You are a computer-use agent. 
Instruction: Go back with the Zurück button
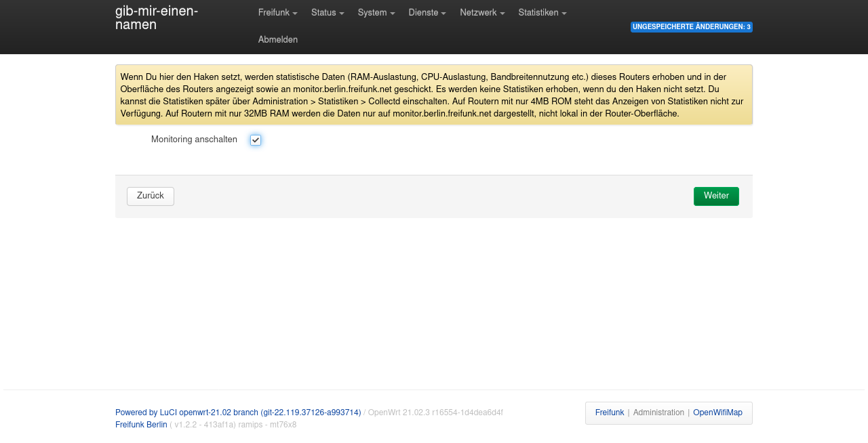[x=151, y=196]
